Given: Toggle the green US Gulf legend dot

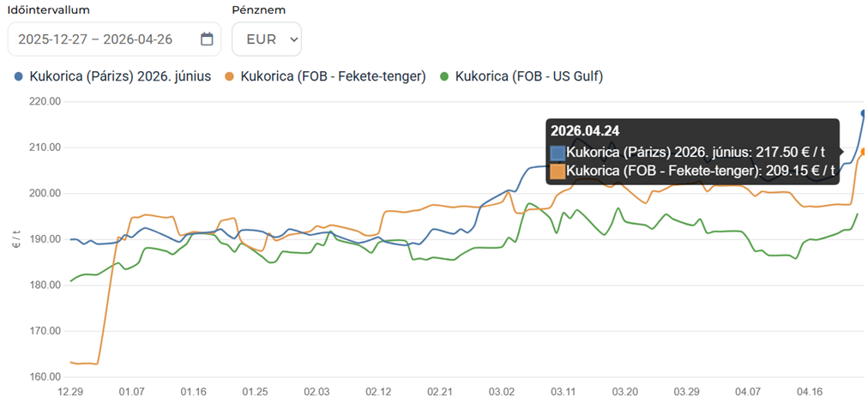Looking at the screenshot, I should [444, 77].
